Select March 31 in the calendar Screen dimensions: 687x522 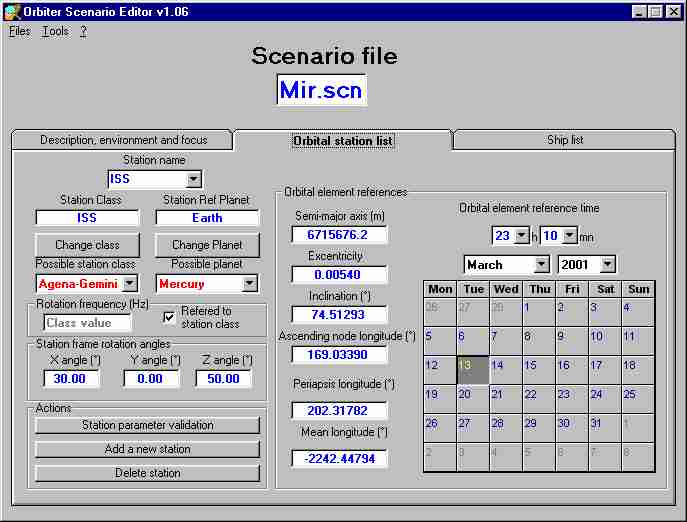[605, 428]
